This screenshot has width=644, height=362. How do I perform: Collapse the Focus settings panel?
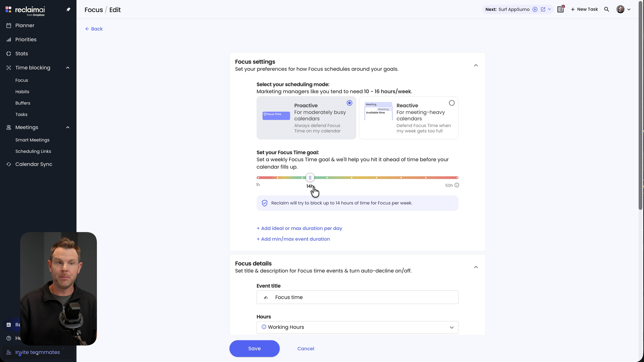pyautogui.click(x=476, y=65)
